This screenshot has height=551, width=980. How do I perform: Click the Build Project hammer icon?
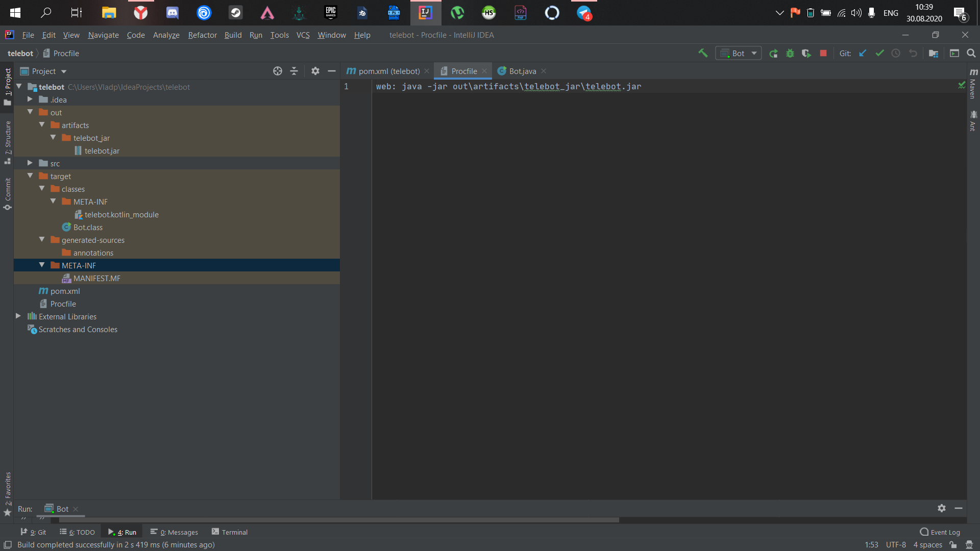[703, 53]
